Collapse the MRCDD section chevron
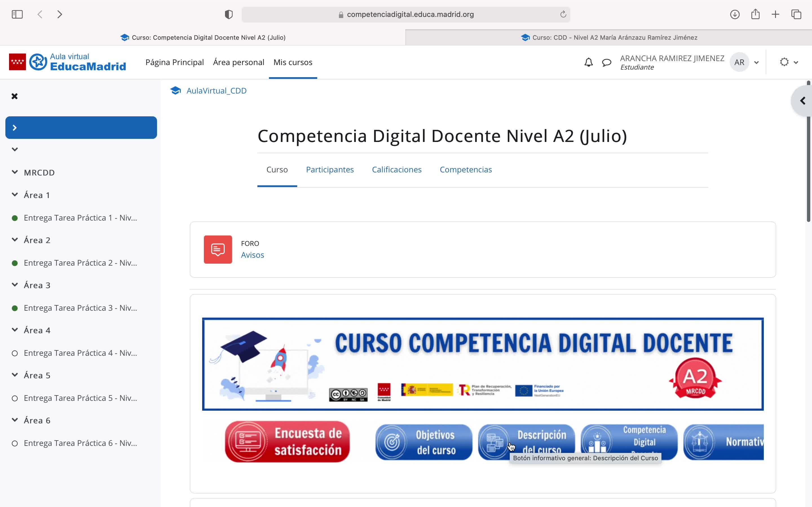The height and width of the screenshot is (507, 812). point(15,172)
